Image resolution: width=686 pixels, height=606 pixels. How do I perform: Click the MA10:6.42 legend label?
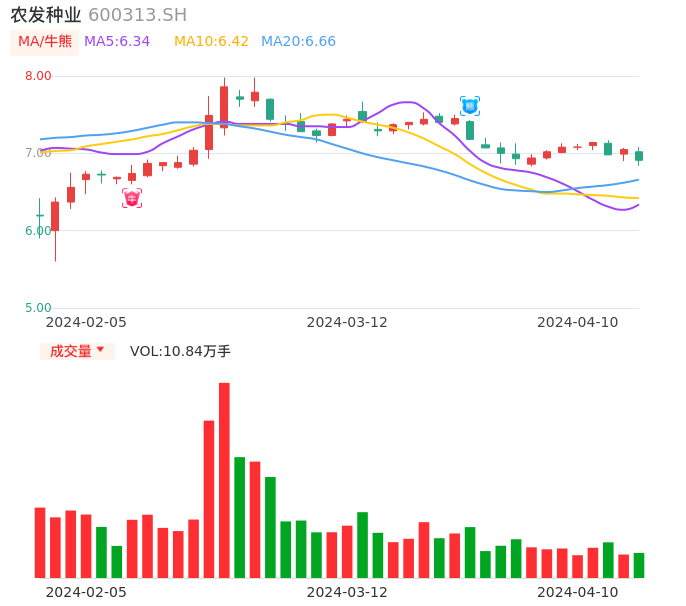(211, 42)
